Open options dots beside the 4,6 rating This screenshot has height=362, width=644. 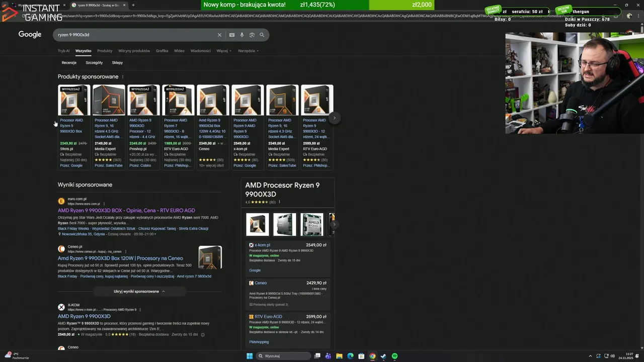point(279,202)
